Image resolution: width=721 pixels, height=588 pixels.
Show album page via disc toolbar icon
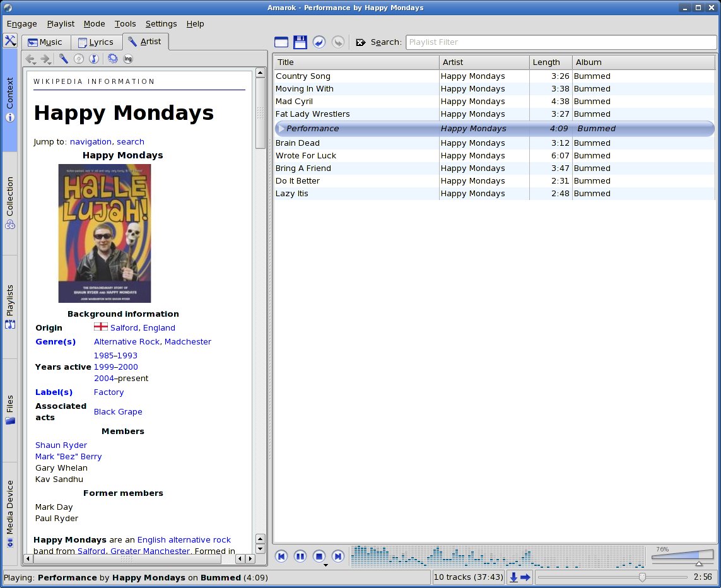pyautogui.click(x=79, y=59)
